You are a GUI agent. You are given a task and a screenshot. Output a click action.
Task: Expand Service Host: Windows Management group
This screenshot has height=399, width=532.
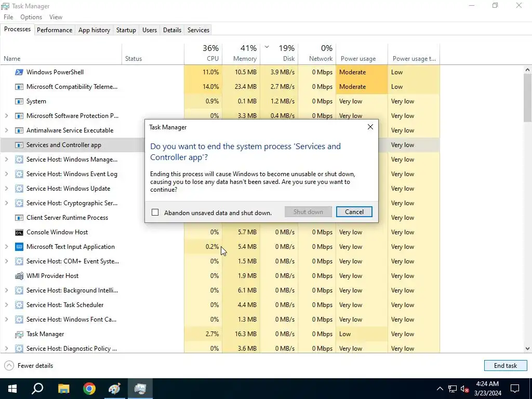coord(6,159)
